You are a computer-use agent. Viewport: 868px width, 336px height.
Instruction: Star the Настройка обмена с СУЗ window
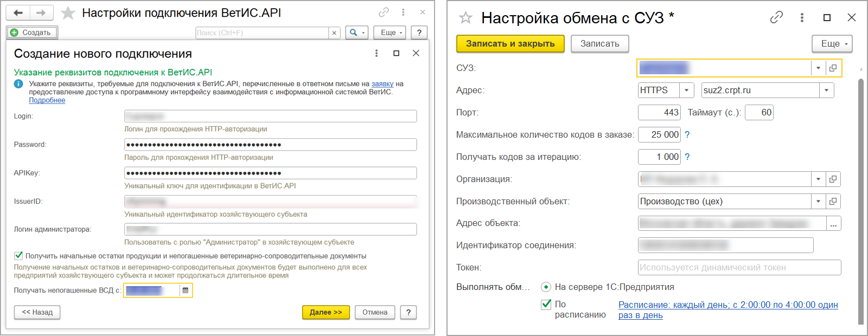click(465, 18)
